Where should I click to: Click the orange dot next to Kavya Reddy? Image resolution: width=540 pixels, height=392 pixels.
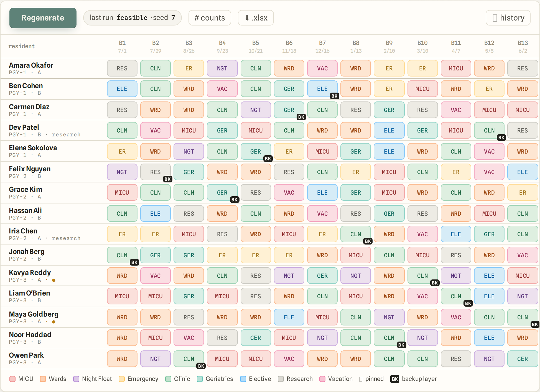pos(54,280)
